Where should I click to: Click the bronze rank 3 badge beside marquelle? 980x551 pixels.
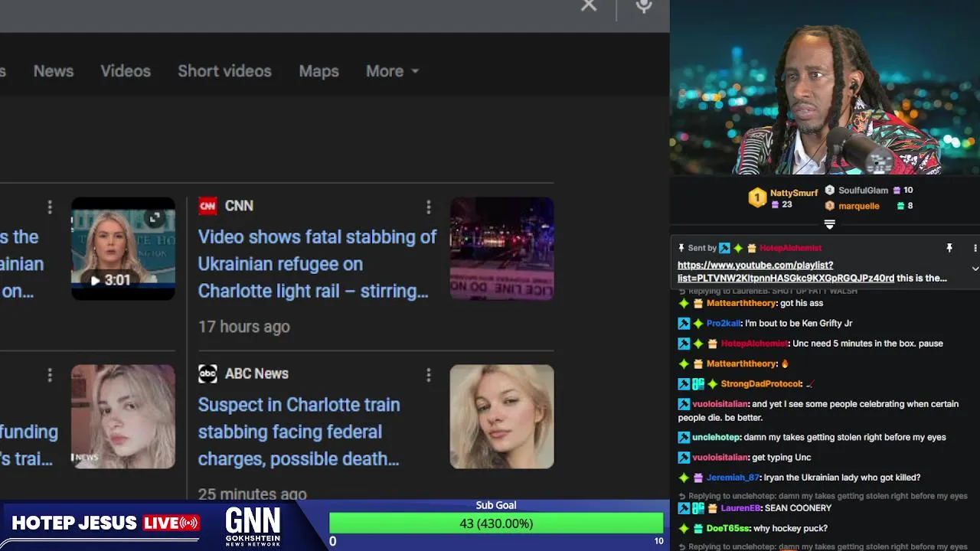click(829, 206)
